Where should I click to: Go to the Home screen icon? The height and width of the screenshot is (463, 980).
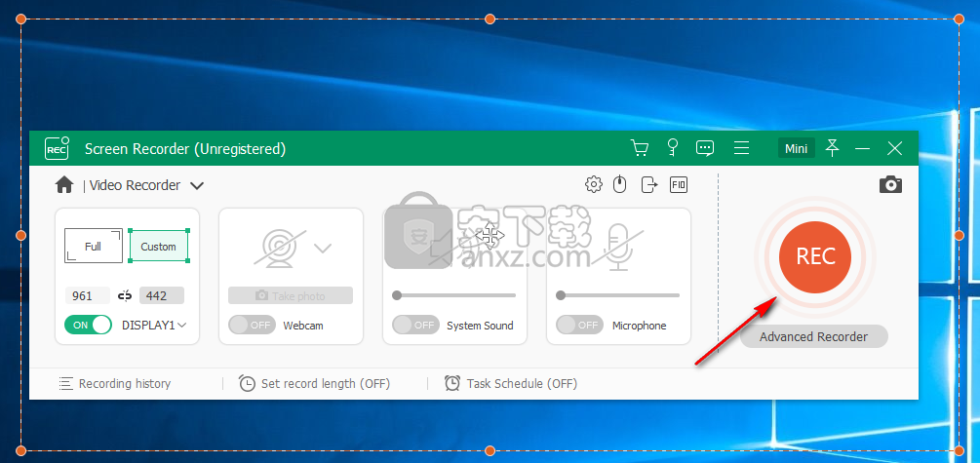click(x=64, y=185)
